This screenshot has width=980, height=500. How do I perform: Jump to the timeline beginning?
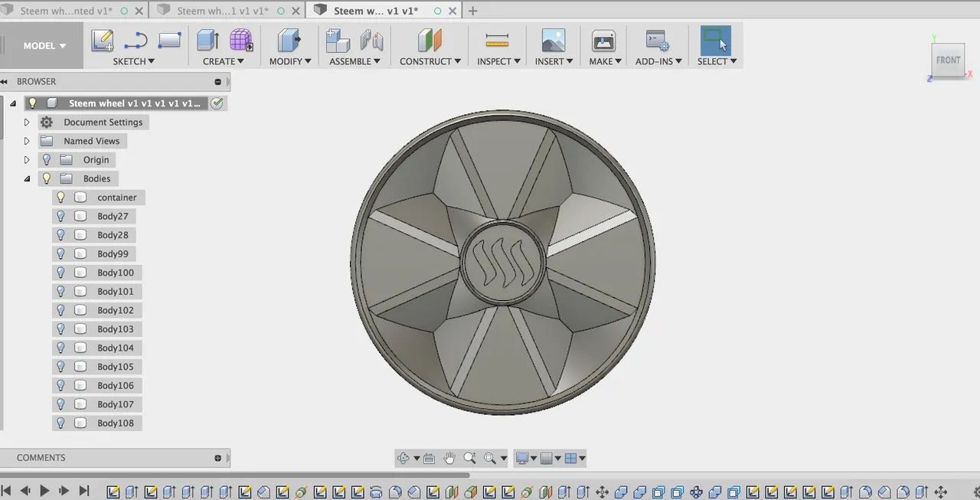[x=7, y=491]
